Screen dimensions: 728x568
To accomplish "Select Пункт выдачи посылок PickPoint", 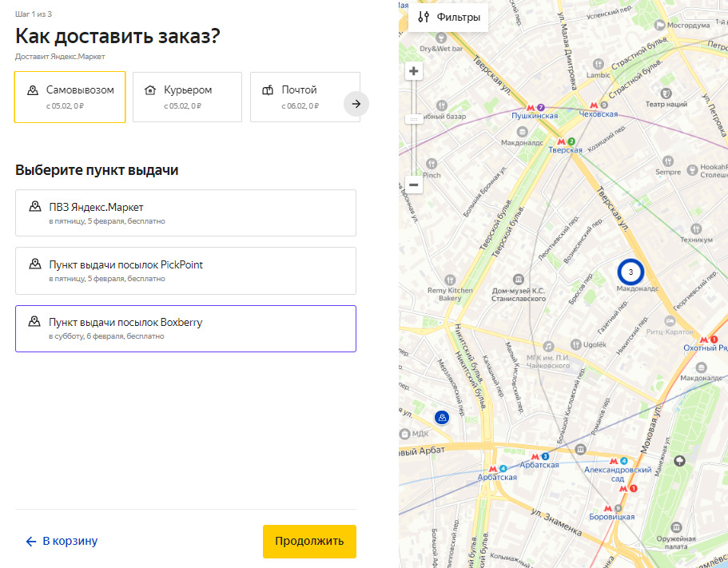I will click(x=185, y=271).
